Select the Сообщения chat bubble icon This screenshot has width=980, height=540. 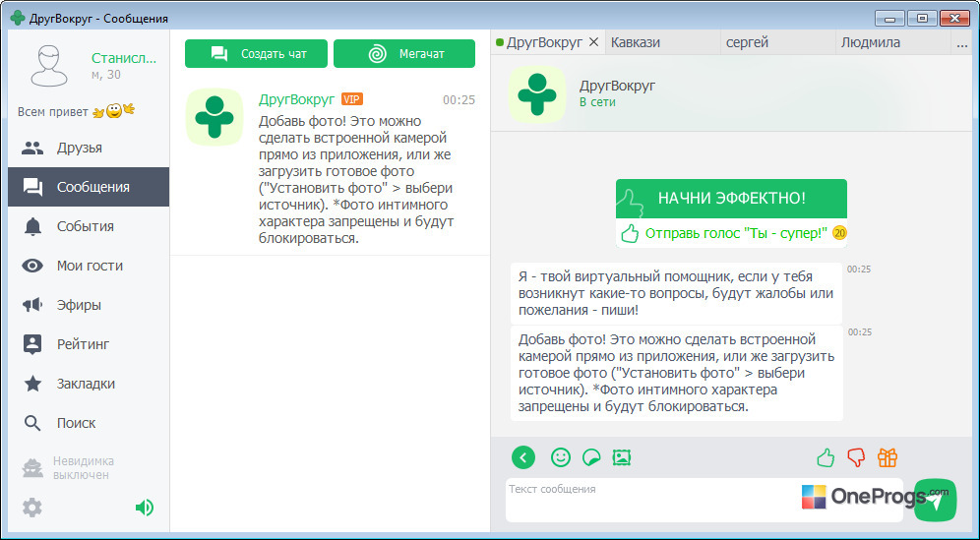[32, 187]
